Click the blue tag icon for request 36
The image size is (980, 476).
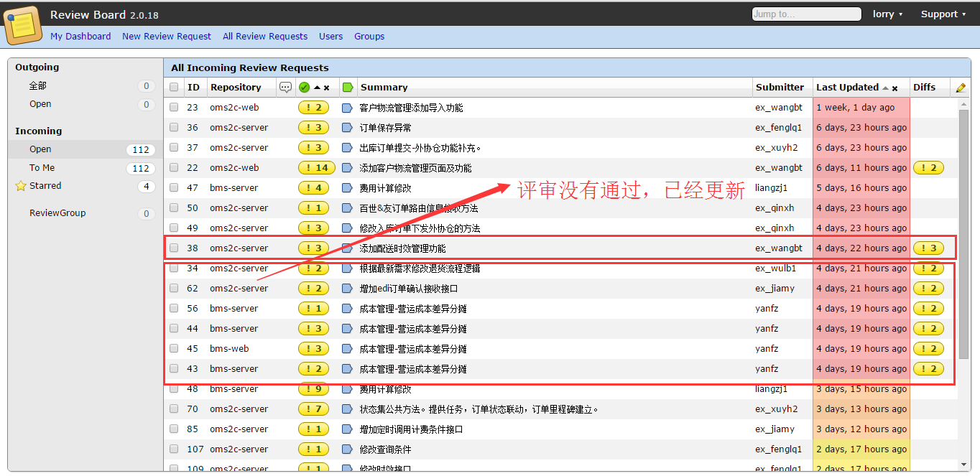click(348, 128)
